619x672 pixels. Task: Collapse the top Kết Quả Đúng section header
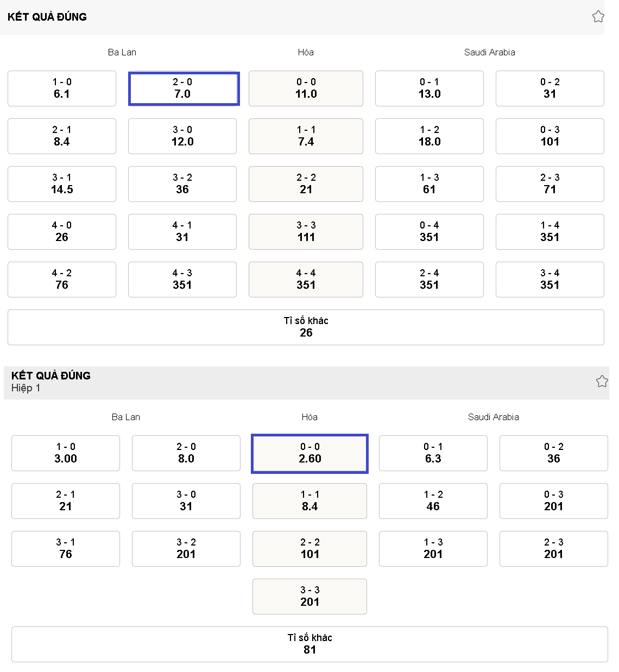(x=302, y=17)
